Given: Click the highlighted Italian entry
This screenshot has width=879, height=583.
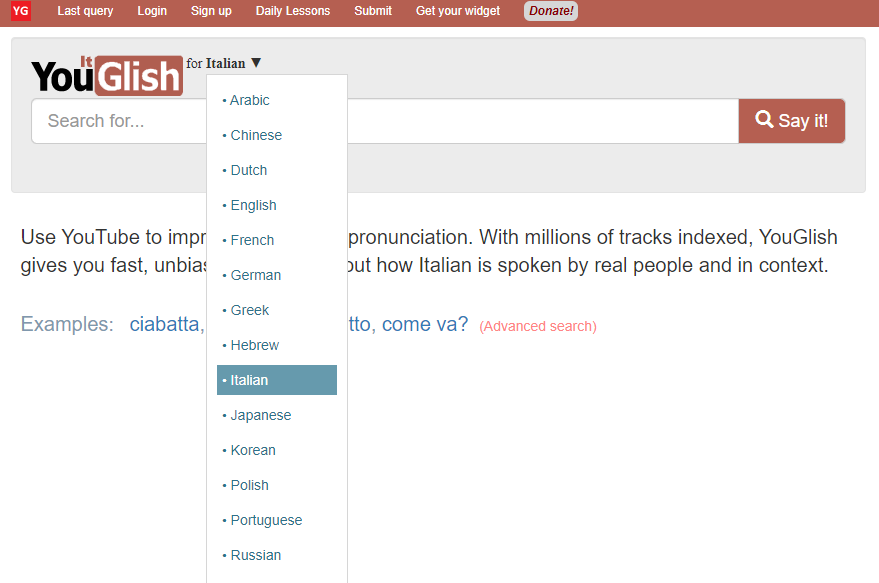Looking at the screenshot, I should [277, 380].
